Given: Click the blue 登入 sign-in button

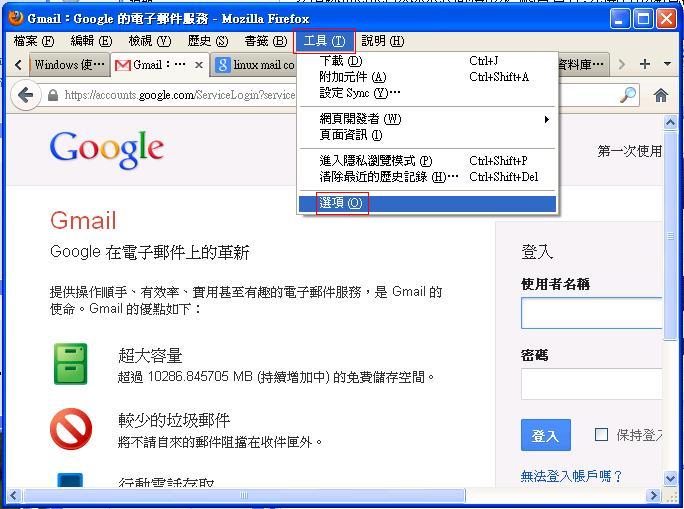Looking at the screenshot, I should 545,435.
